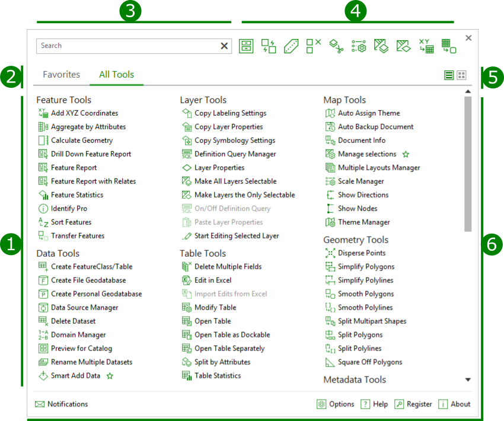Click Make Layers Only Selectable toolbar icon
This screenshot has height=421, width=504.
pyautogui.click(x=404, y=46)
